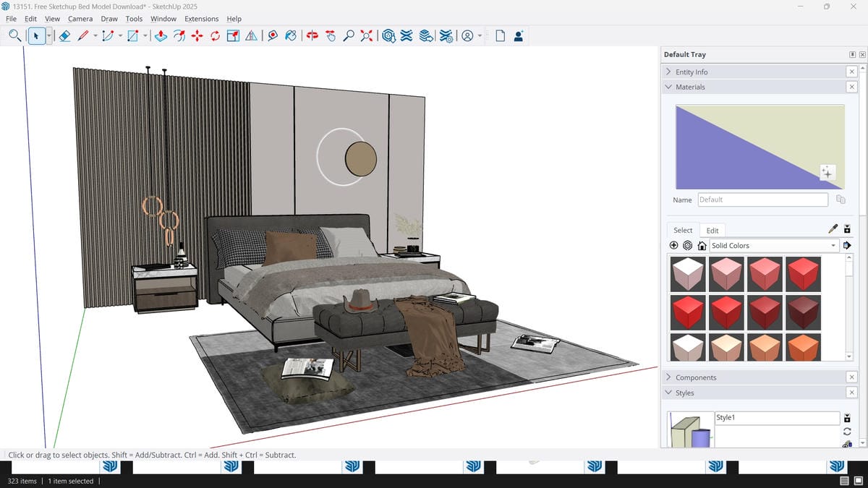Select the Paint Bucket tool
The image size is (868, 488).
pyautogui.click(x=291, y=35)
